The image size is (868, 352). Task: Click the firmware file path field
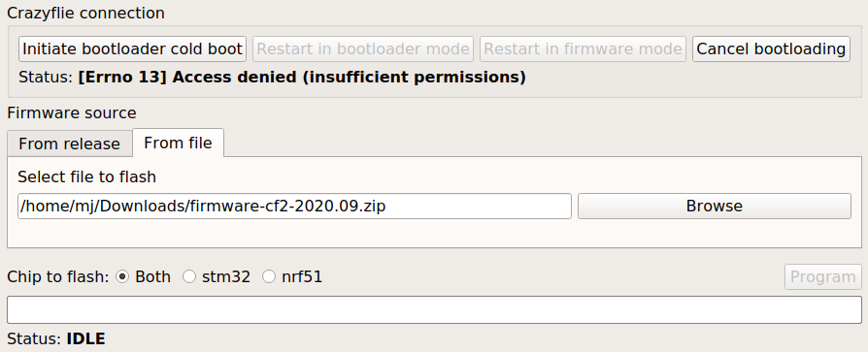(x=294, y=207)
